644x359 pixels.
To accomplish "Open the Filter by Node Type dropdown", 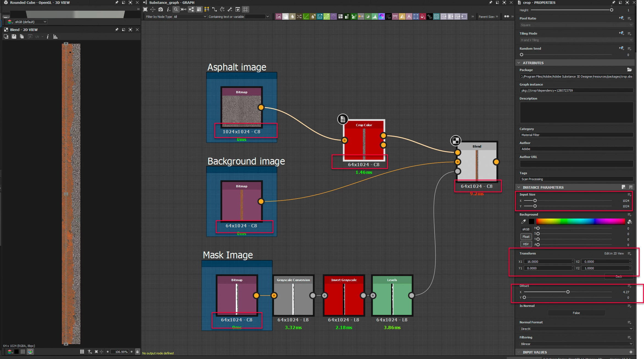I will [x=190, y=17].
